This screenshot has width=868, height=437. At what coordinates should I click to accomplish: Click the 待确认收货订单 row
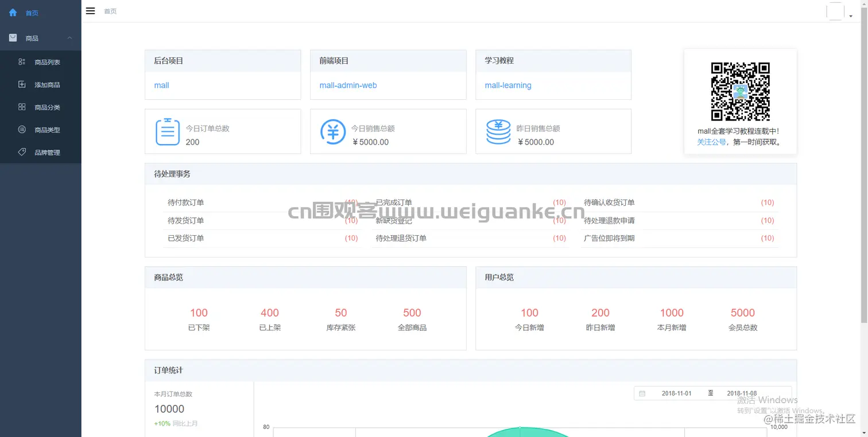pyautogui.click(x=679, y=202)
